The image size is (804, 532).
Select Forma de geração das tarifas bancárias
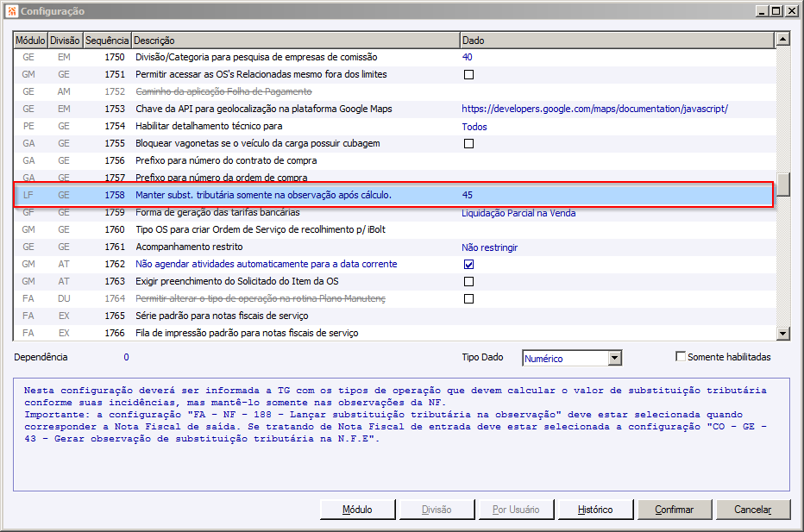pyautogui.click(x=393, y=214)
